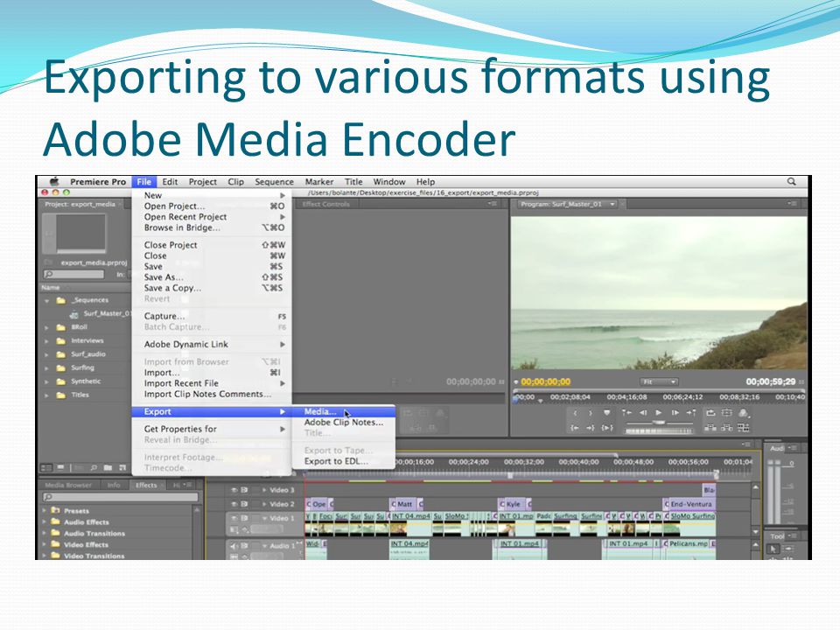Open the Sequence menu in menu bar
840x630 pixels.
pos(274,182)
